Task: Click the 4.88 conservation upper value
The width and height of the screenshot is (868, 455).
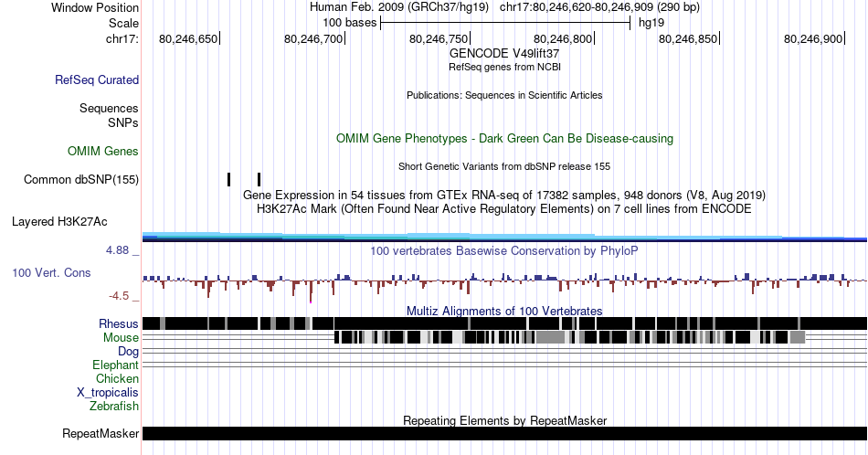Action: point(117,250)
